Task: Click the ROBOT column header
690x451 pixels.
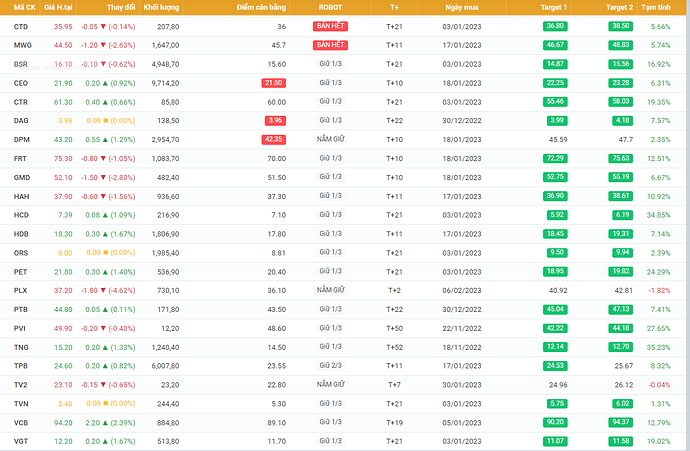Action: 329,7
